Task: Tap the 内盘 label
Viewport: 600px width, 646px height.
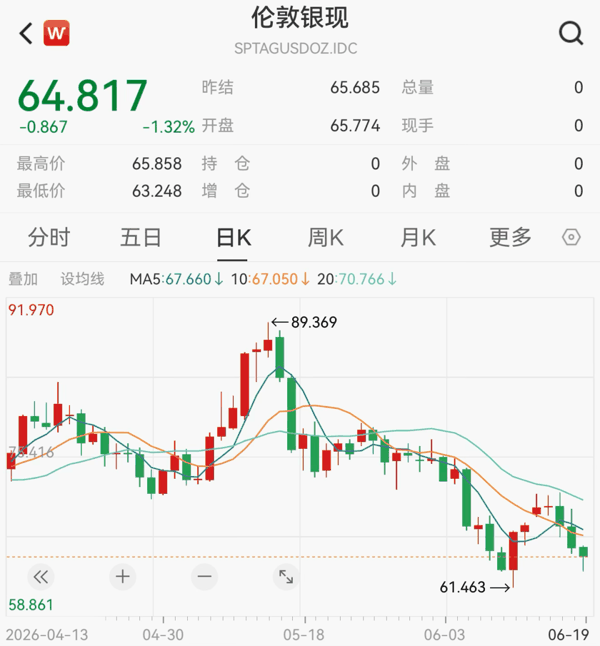Action: (x=426, y=191)
